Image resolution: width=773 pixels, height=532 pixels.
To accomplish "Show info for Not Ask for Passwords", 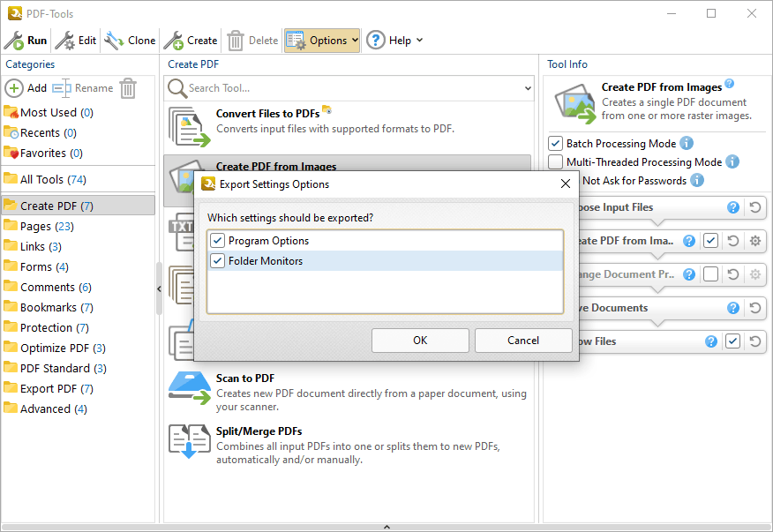I will (697, 181).
